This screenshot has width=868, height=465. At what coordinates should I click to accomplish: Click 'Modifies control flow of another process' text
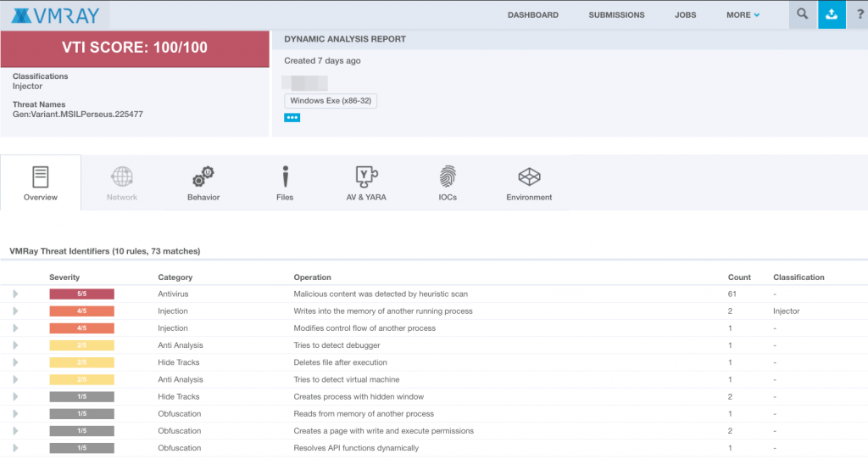pos(364,328)
